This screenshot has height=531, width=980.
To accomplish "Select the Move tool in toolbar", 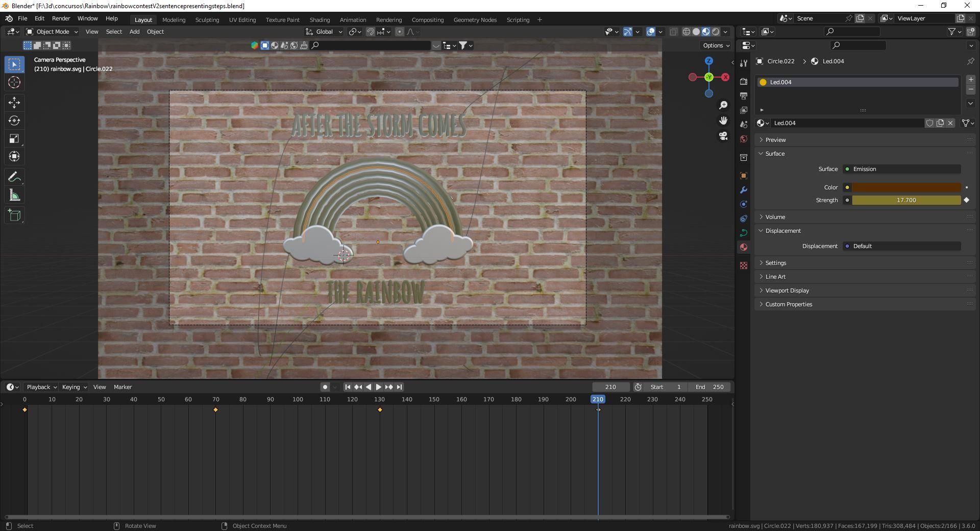I will tap(14, 103).
